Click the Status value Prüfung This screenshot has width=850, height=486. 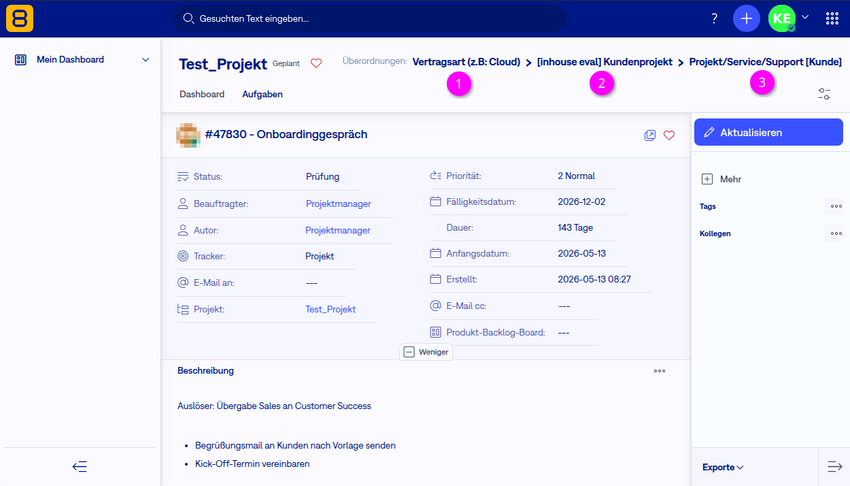(323, 177)
